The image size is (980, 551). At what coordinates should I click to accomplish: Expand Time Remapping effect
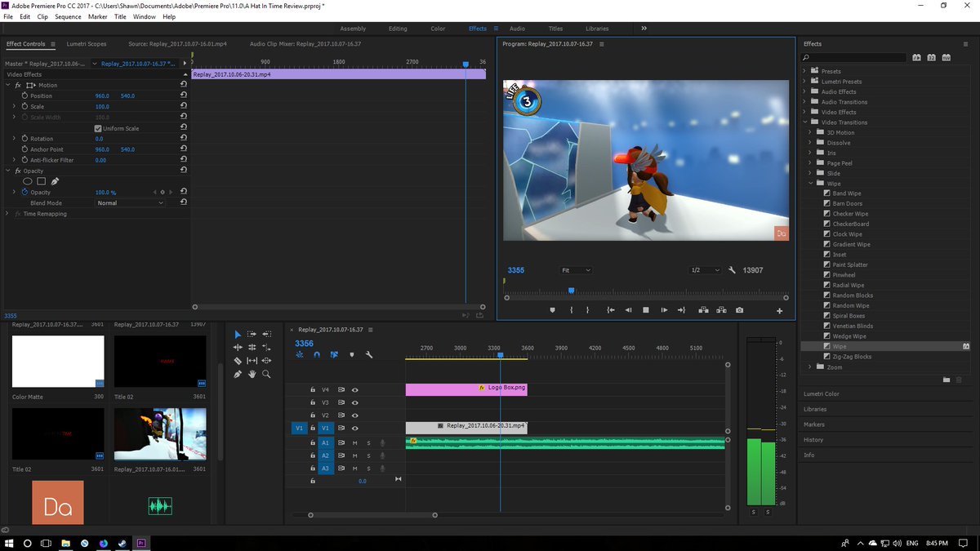click(x=8, y=214)
